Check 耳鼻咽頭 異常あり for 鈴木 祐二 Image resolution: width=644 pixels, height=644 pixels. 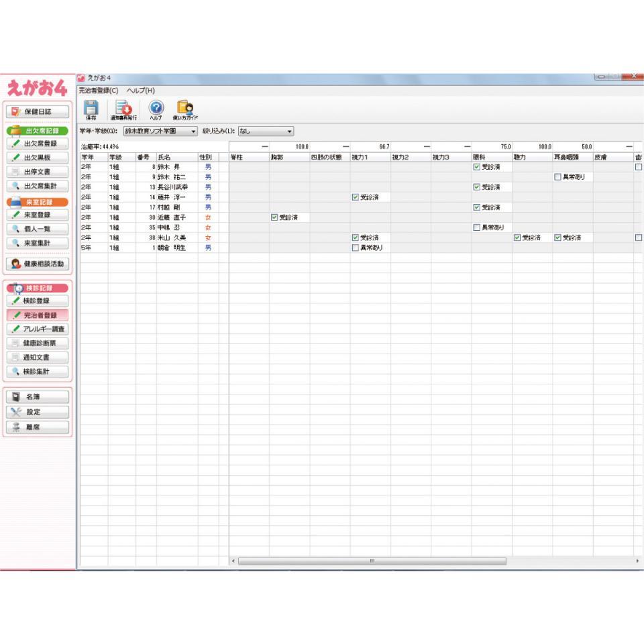[x=557, y=177]
